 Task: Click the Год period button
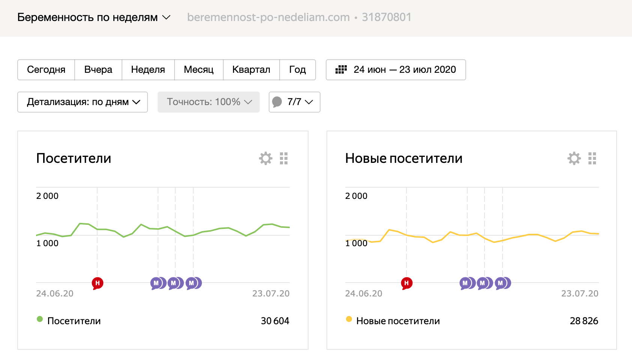(x=297, y=70)
